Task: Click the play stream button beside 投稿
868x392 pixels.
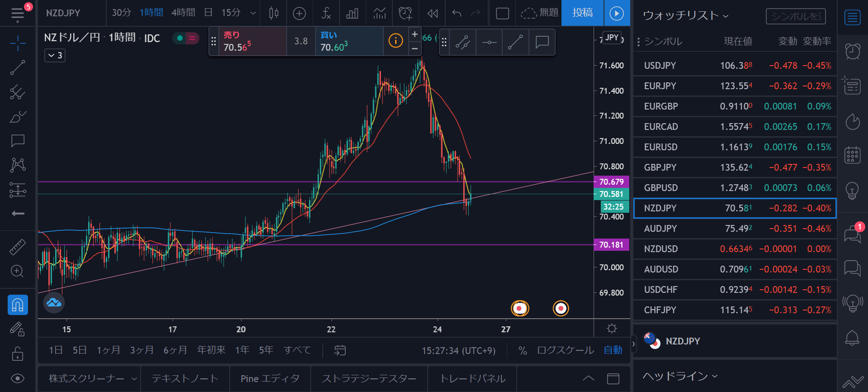Action: click(x=617, y=13)
